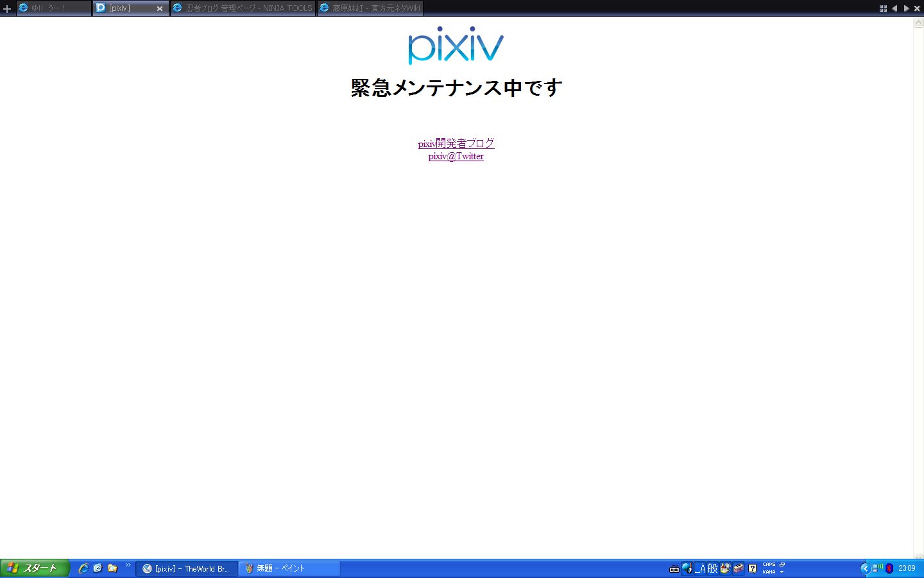Click the IME globe and brush icon
924x578 pixels.
tap(687, 568)
